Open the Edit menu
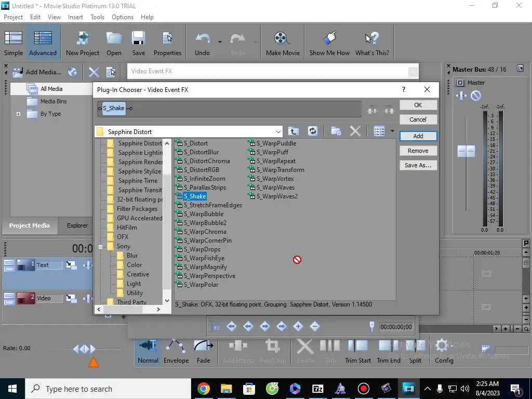Image resolution: width=532 pixels, height=399 pixels. [35, 17]
